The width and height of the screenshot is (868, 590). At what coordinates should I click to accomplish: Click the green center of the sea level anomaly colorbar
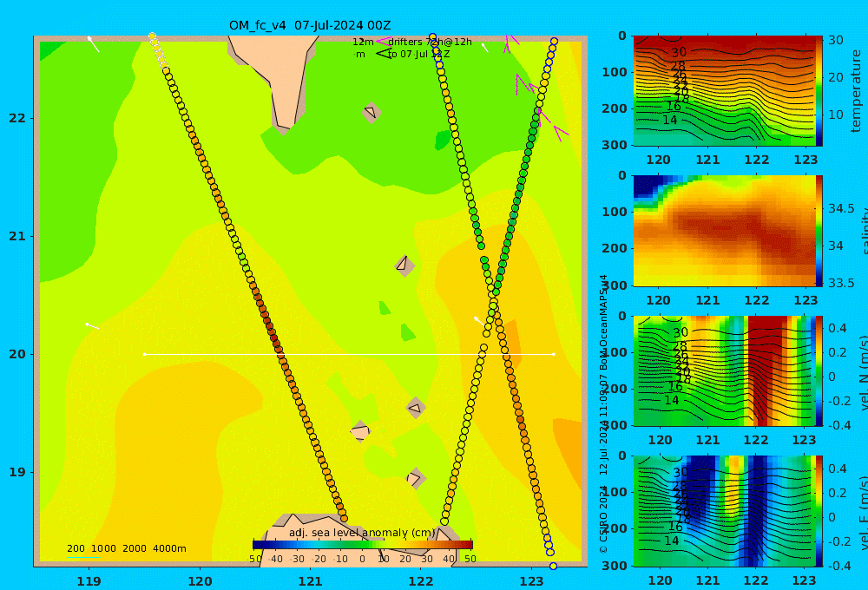pos(363,545)
